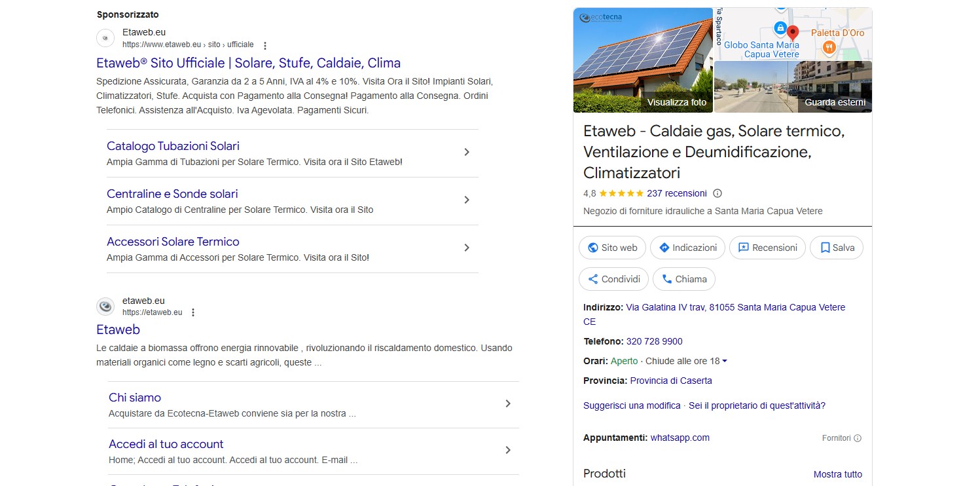Image resolution: width=980 pixels, height=486 pixels.
Task: Open Centraline e Sonde solari link
Action: click(172, 193)
